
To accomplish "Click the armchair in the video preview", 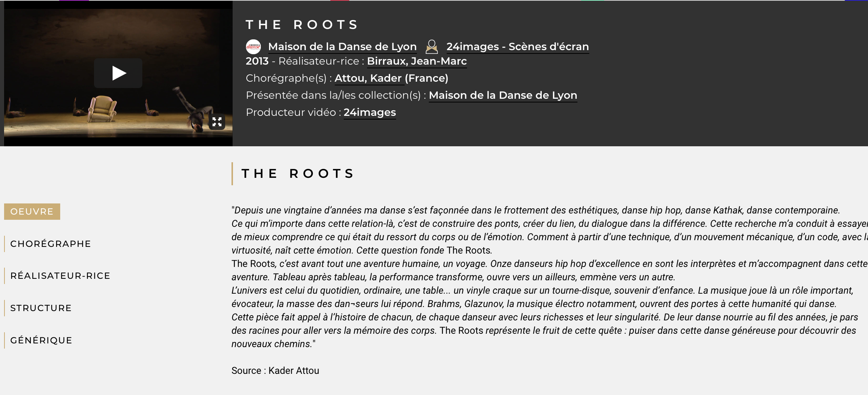I will 101,108.
